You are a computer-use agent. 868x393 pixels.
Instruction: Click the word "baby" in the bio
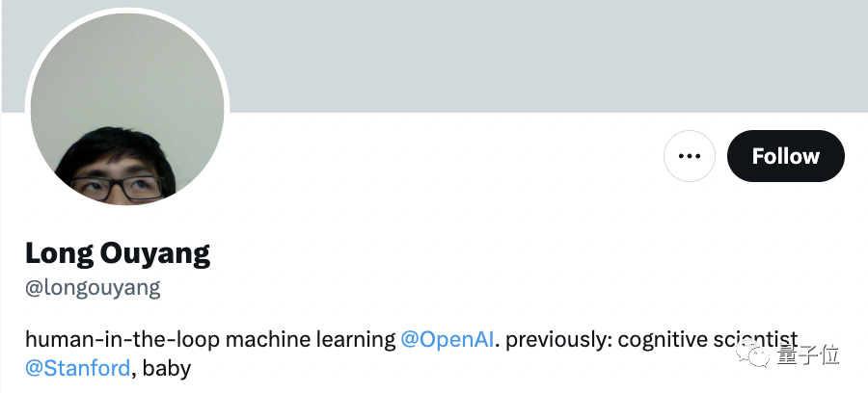point(167,367)
